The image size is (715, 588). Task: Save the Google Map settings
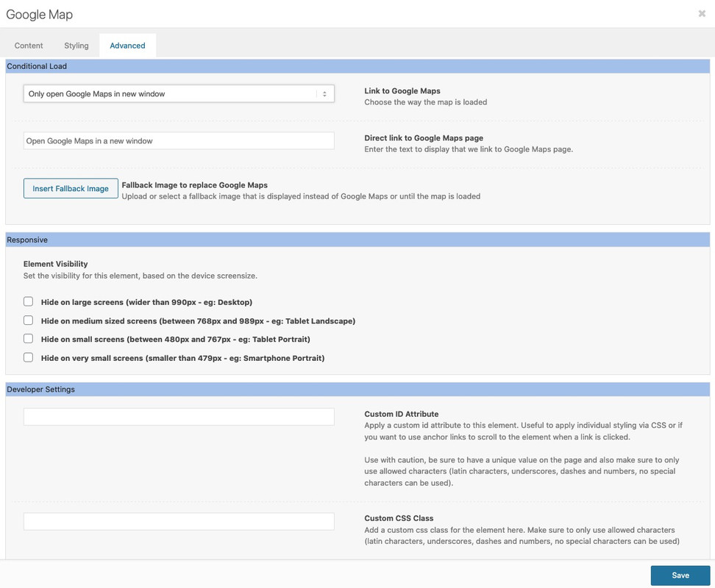click(x=680, y=576)
